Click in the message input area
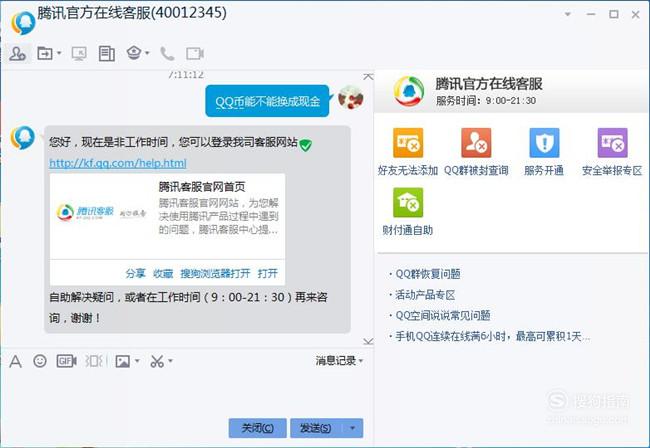This screenshot has height=448, width=650. [187, 394]
